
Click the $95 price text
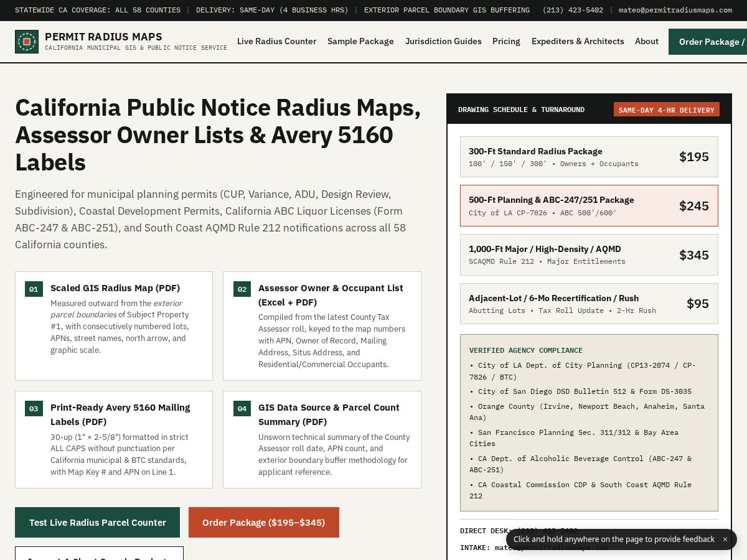point(698,304)
